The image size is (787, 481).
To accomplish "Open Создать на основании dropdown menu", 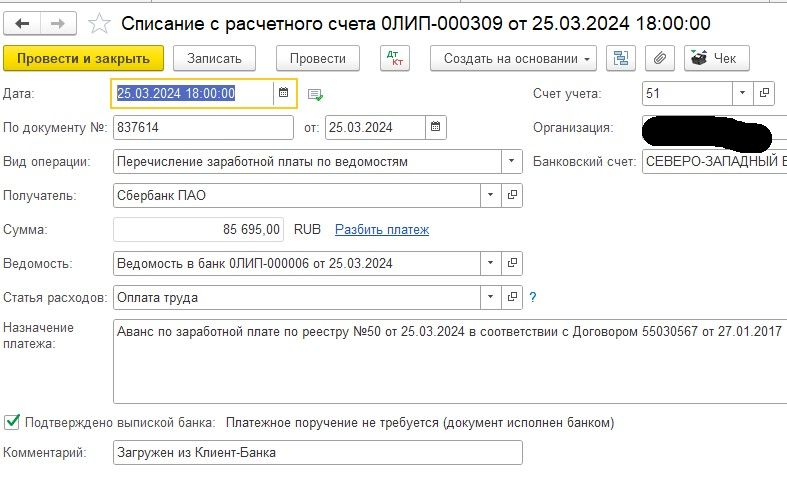I will [513, 58].
